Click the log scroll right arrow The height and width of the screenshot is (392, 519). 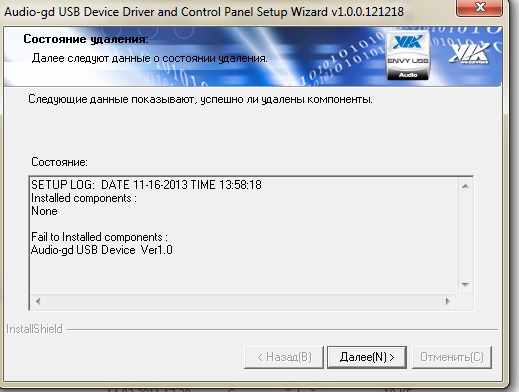click(x=447, y=301)
